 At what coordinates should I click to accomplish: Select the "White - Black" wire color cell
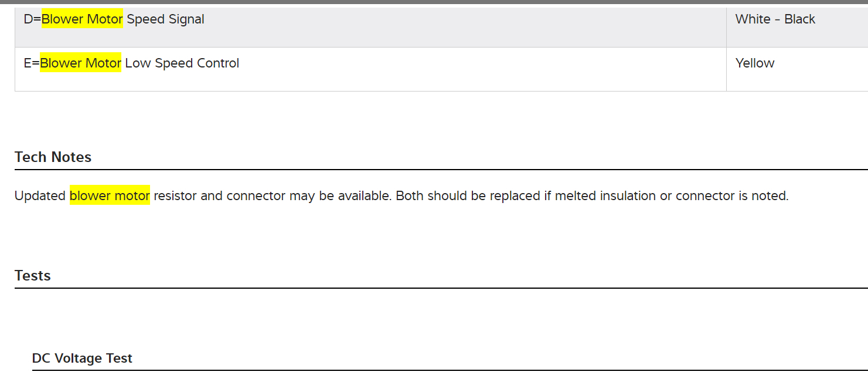(775, 19)
